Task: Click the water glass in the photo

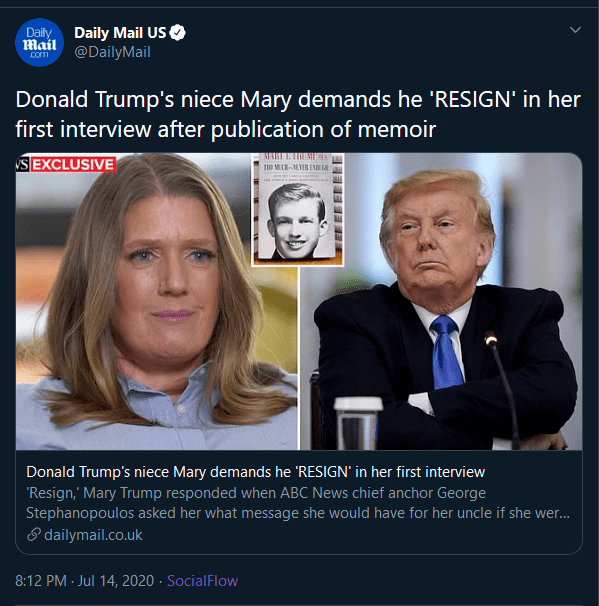Action: [x=357, y=423]
